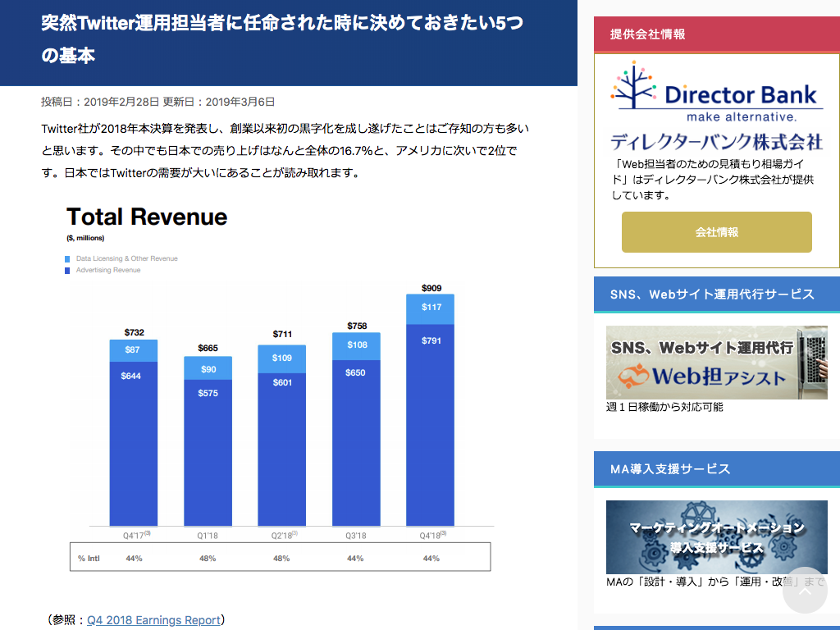Click the $791 advertising revenue value
This screenshot has width=840, height=630.
pos(431,340)
